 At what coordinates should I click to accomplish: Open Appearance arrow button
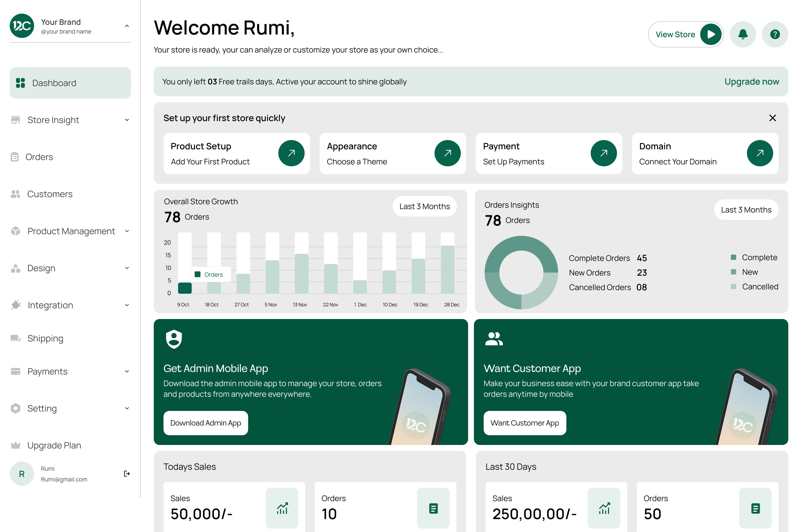tap(447, 153)
